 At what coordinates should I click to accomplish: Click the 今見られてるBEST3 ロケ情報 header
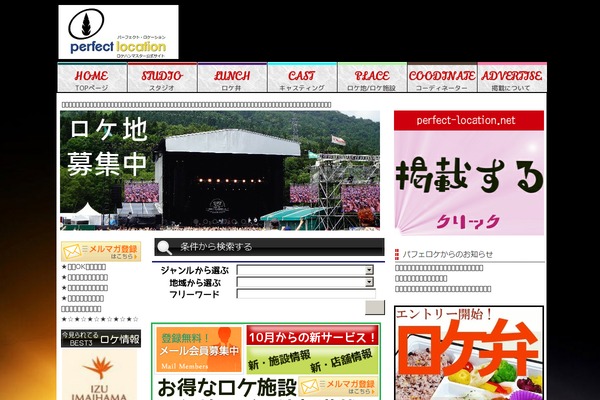[101, 339]
